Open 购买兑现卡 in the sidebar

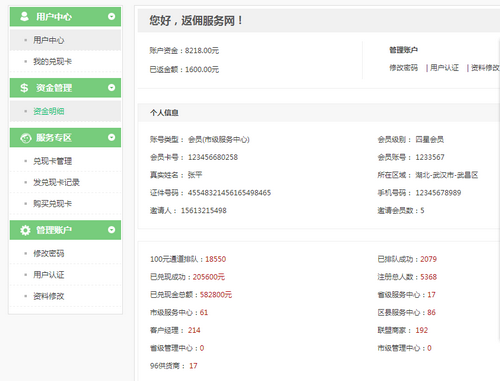coord(65,204)
